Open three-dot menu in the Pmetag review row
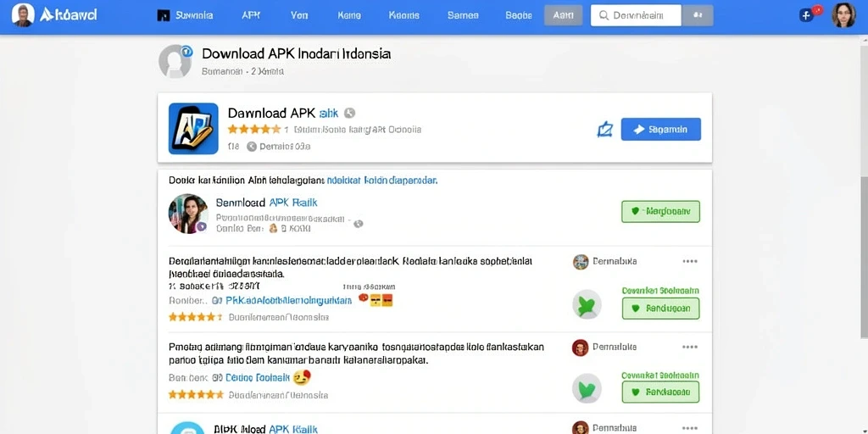The width and height of the screenshot is (868, 434). pyautogui.click(x=690, y=347)
